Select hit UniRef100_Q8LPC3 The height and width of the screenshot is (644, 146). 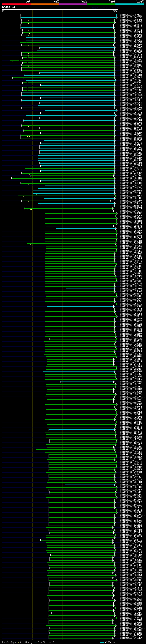(131, 228)
